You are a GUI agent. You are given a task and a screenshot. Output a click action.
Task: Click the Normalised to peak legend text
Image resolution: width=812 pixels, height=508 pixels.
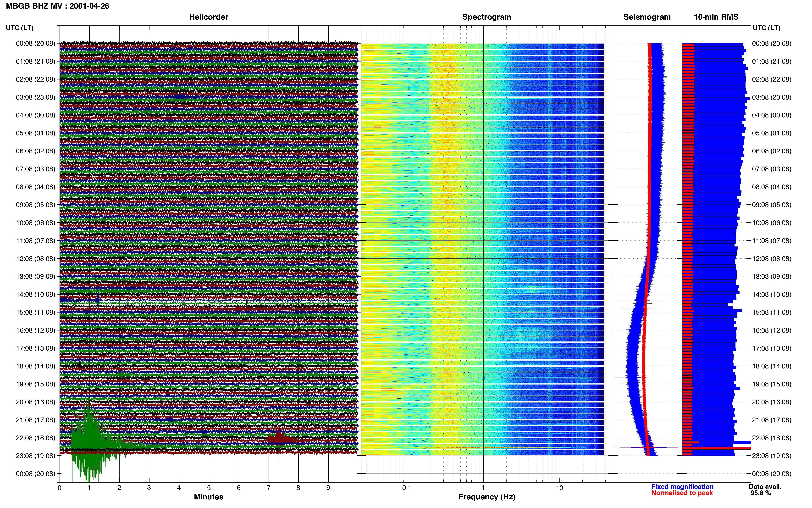682,493
